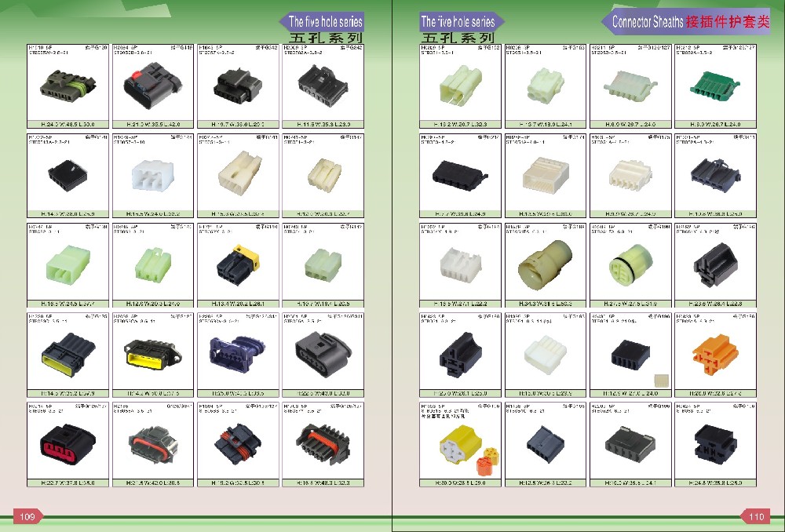Screen dimensions: 785x532
Task: Click page number 110
Action: click(756, 516)
